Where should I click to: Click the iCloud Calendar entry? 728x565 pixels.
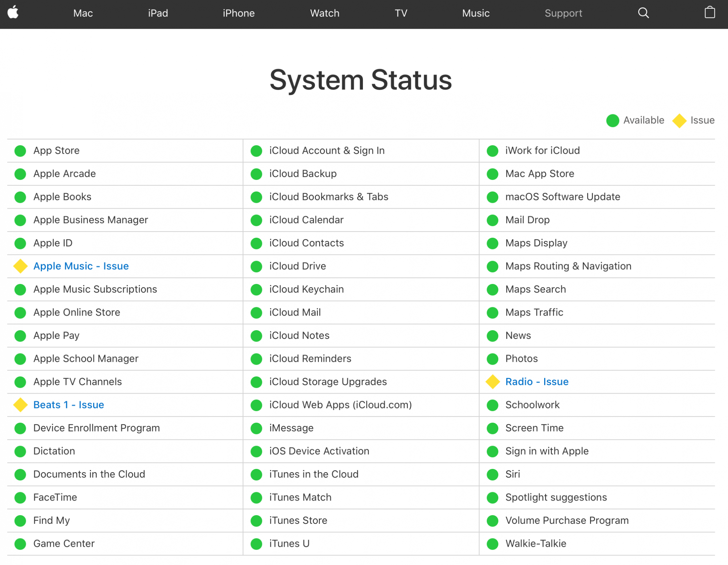306,220
